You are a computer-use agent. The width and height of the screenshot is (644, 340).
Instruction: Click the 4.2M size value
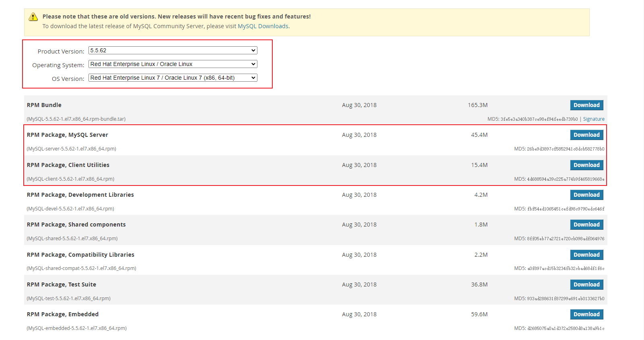pyautogui.click(x=481, y=195)
